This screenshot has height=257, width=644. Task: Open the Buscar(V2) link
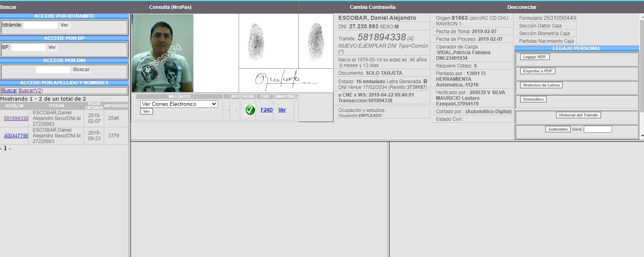click(x=31, y=91)
